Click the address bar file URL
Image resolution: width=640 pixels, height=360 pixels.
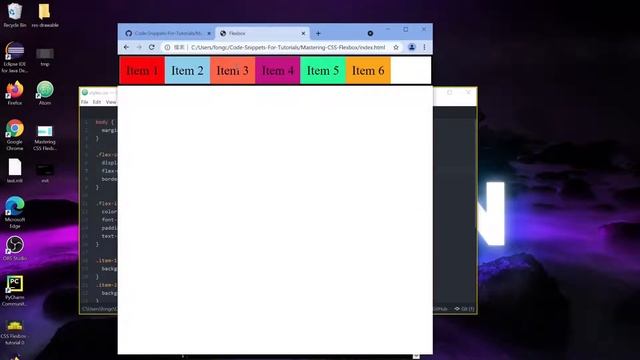288,47
